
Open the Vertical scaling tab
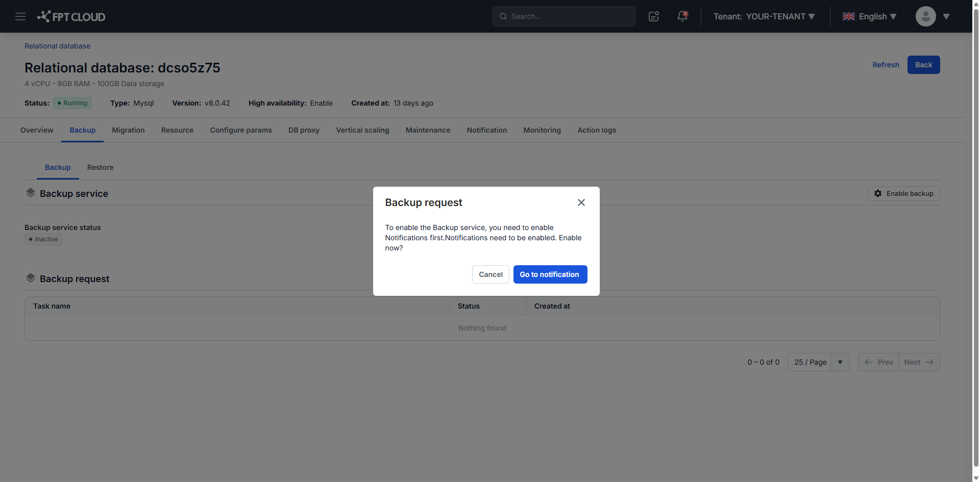[362, 130]
